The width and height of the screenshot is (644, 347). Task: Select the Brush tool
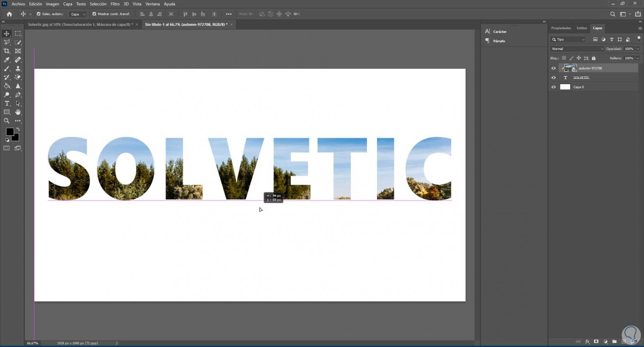[x=7, y=69]
